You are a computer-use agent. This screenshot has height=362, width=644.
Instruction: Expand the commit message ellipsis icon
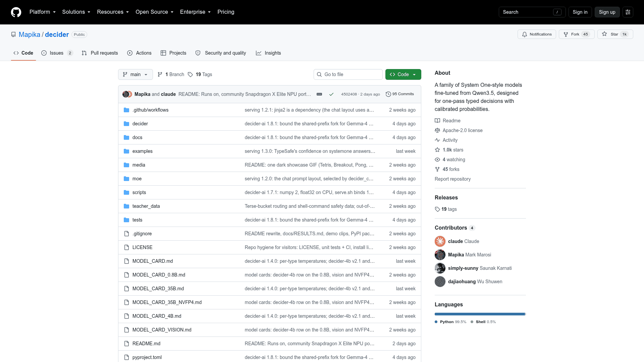tap(319, 94)
